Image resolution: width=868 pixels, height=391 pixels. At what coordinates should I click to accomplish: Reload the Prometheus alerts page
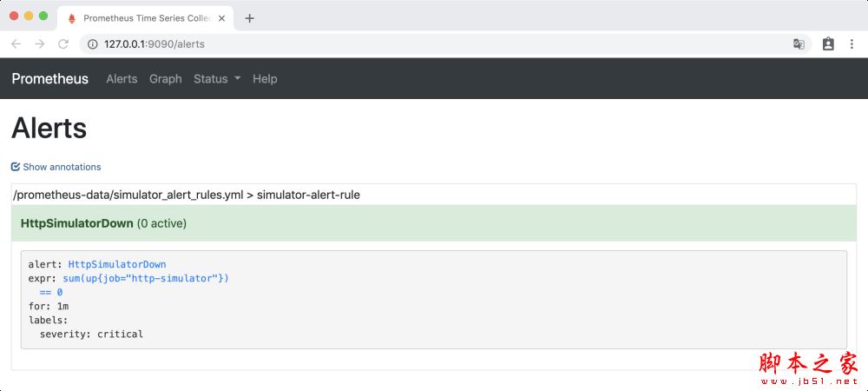click(x=63, y=44)
